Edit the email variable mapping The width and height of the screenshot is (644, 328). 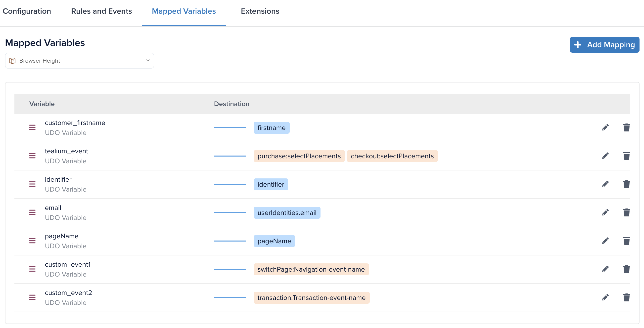pos(605,213)
